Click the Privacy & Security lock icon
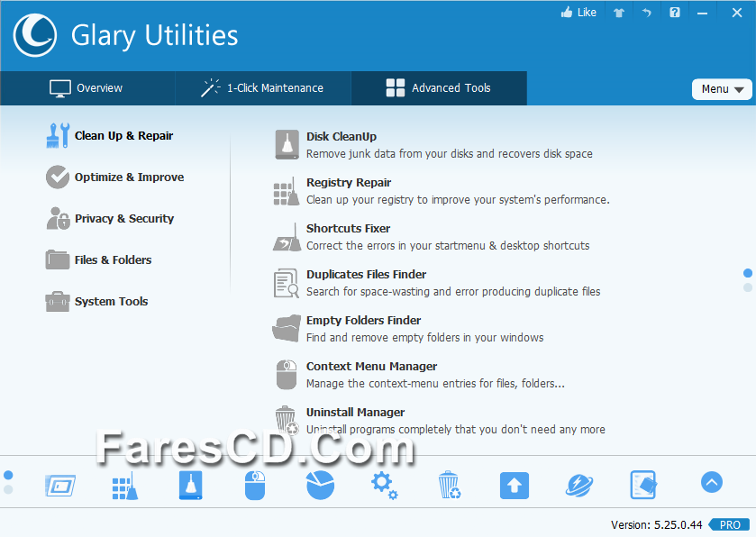756x537 pixels. 58,218
